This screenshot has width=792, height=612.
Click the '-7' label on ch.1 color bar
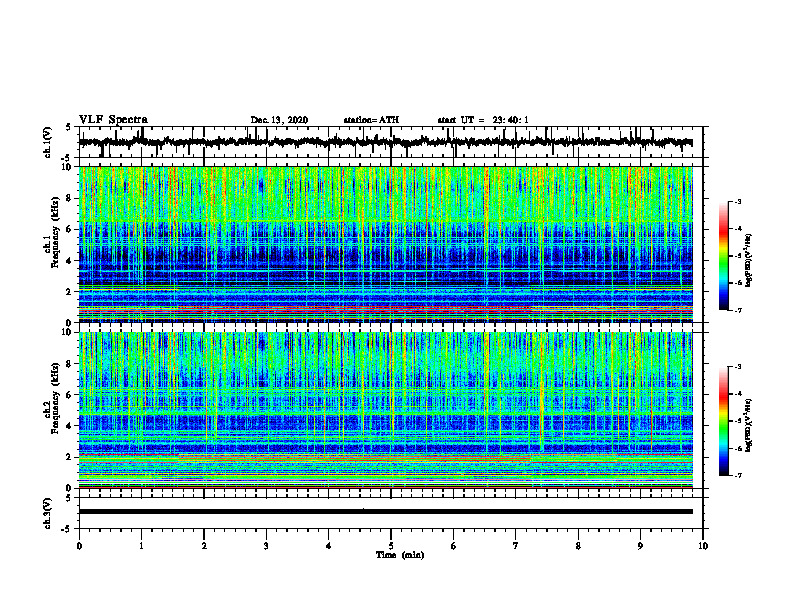737,310
